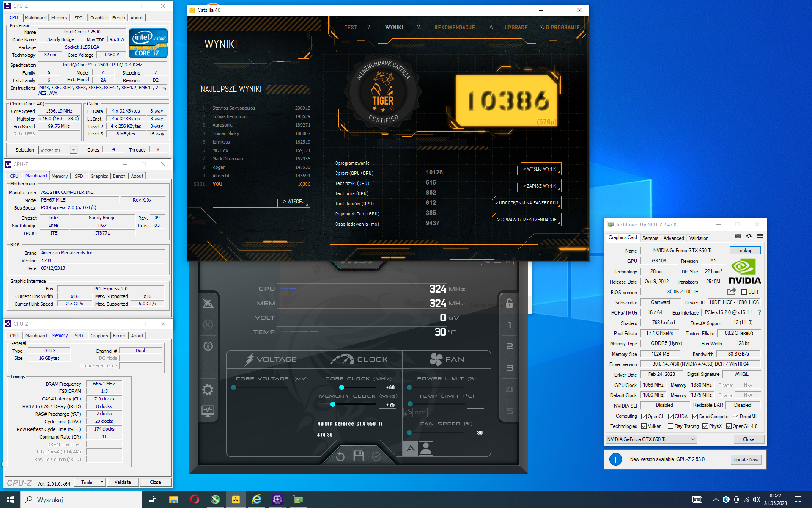Save Afterburner settings with floppy icon
Image resolution: width=812 pixels, height=508 pixels.
tap(359, 456)
